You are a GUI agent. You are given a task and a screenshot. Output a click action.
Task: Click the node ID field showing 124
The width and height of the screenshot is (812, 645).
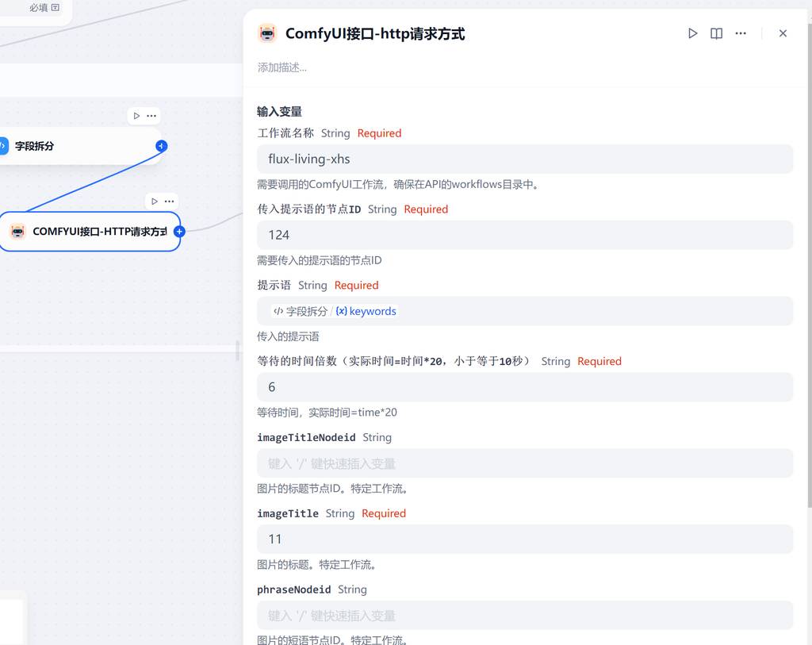[x=525, y=235]
